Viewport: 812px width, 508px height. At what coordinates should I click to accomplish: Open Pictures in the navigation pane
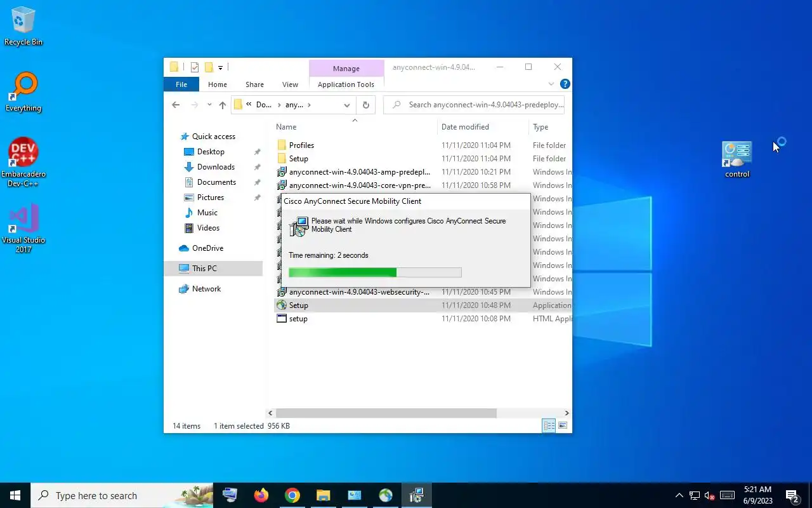pos(211,197)
